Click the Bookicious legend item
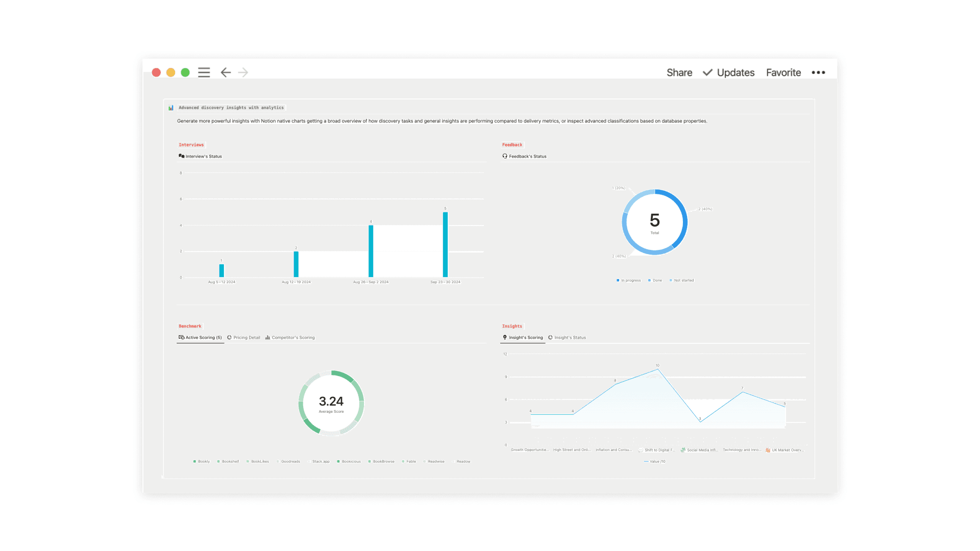This screenshot has height=551, width=980. 349,461
